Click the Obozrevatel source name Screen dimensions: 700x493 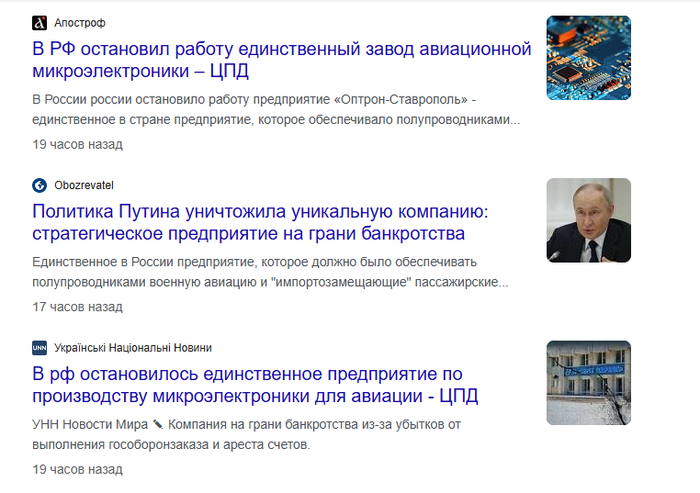[84, 185]
